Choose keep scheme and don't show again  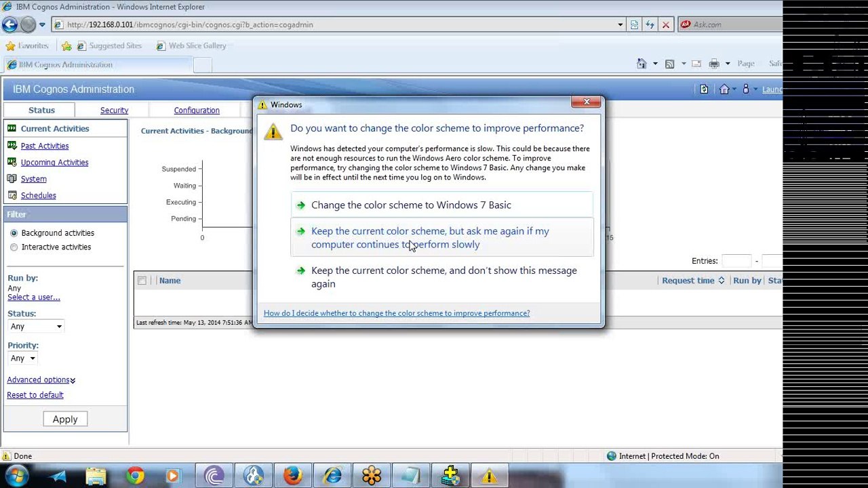[442, 277]
